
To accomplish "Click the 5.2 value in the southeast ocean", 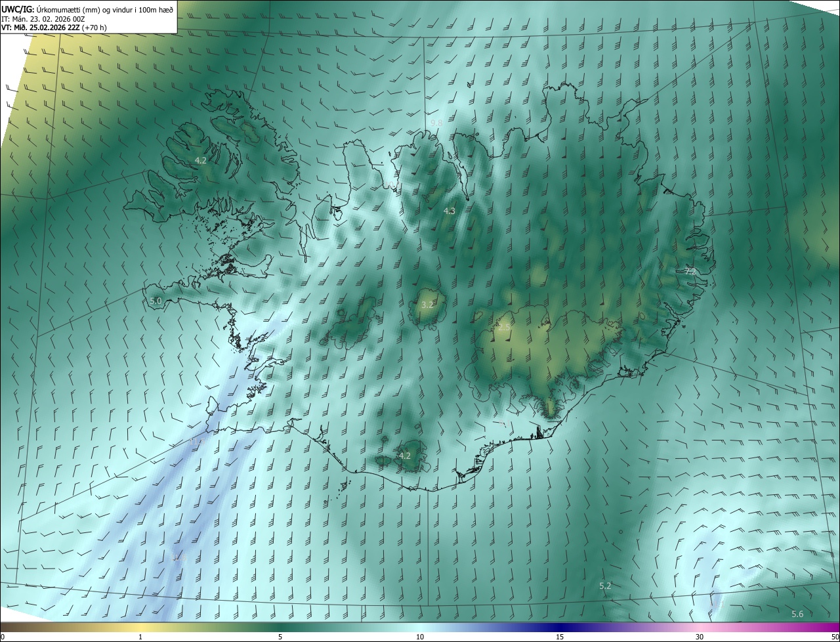I will tap(605, 586).
